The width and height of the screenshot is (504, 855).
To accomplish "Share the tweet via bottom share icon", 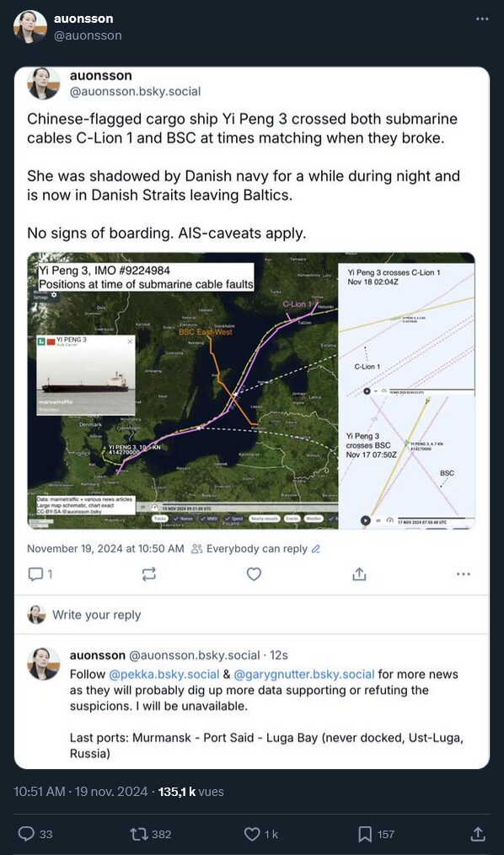I will point(477,834).
